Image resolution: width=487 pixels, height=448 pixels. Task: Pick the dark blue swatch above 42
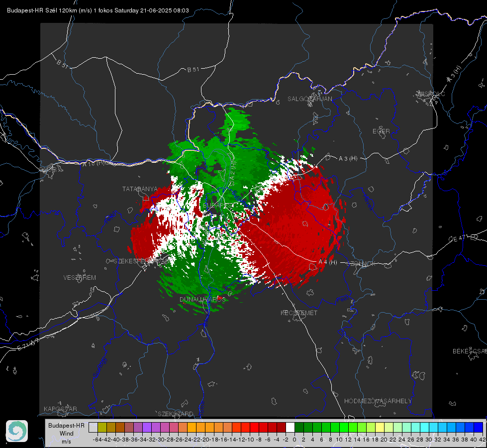click(479, 428)
